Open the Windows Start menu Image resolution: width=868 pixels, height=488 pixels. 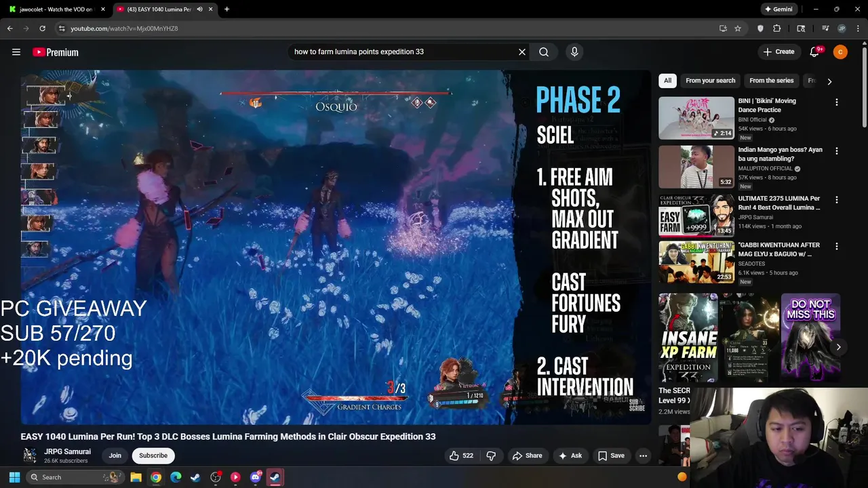[14, 477]
